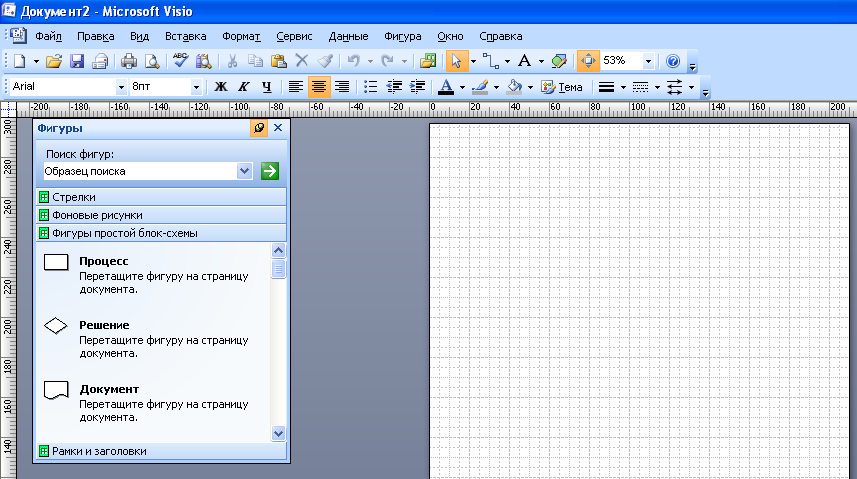
Task: Open the shape search history dropdown
Action: [x=244, y=171]
